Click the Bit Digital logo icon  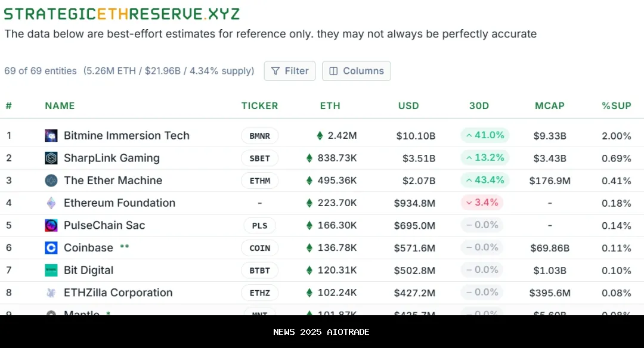(x=51, y=271)
